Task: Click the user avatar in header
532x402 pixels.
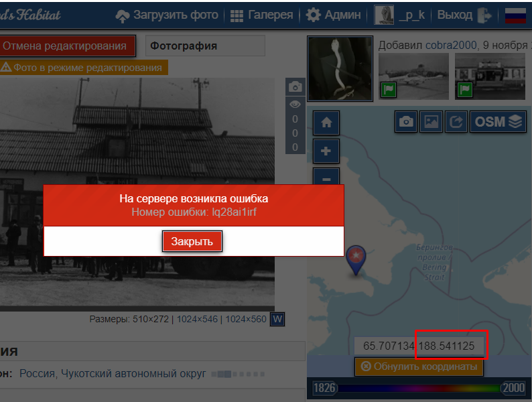Action: pyautogui.click(x=384, y=15)
